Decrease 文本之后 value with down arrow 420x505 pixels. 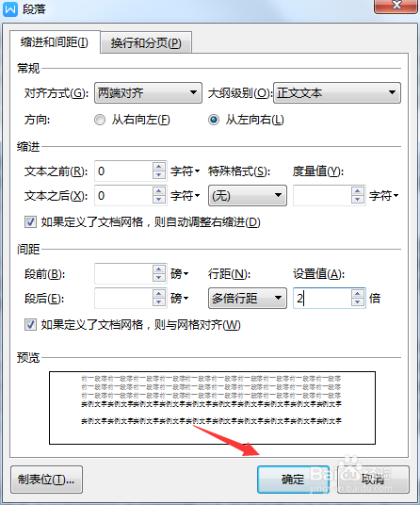click(x=158, y=200)
